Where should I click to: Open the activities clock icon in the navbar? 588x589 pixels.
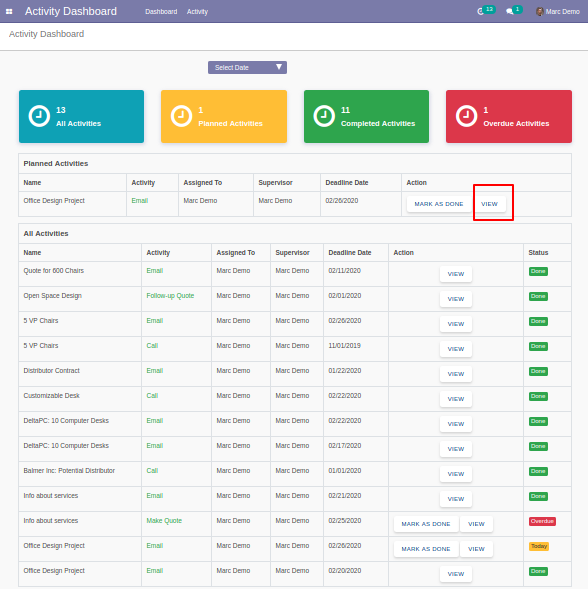tap(480, 12)
